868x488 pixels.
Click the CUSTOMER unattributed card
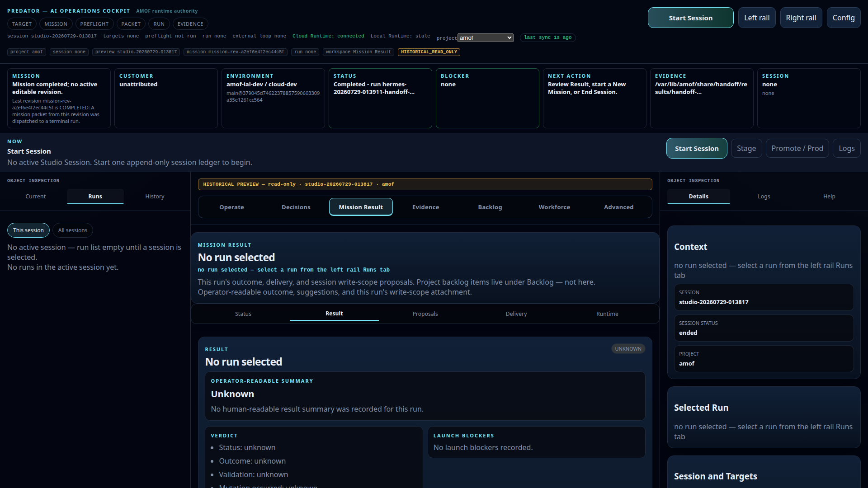tap(166, 98)
